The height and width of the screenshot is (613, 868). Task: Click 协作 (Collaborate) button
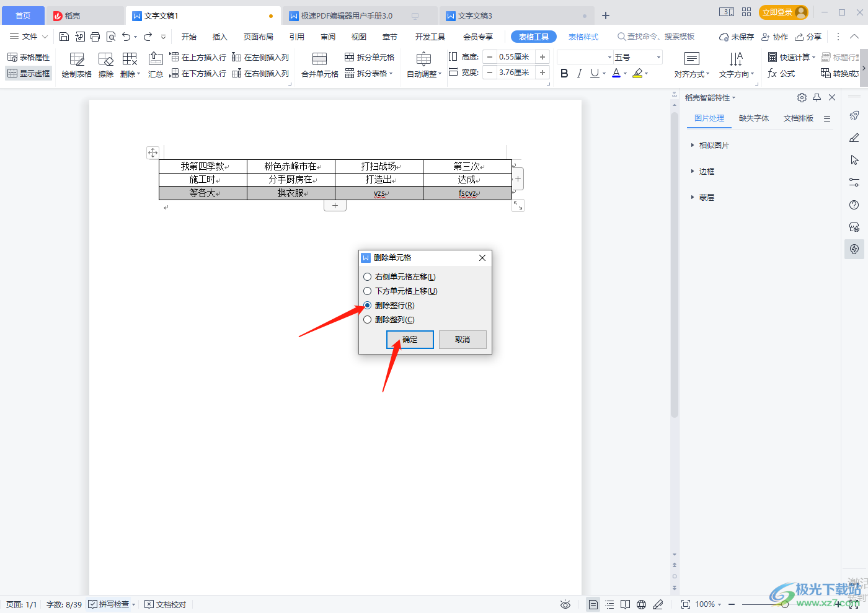(775, 37)
